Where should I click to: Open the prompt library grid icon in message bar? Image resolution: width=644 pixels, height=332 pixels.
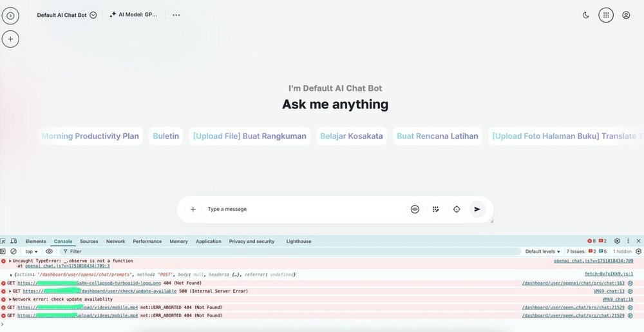tap(436, 209)
